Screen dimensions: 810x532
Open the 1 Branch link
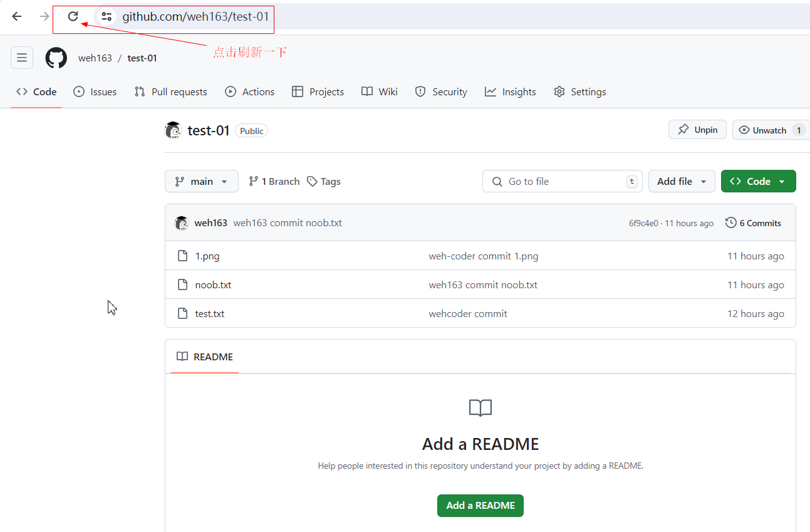click(x=274, y=181)
